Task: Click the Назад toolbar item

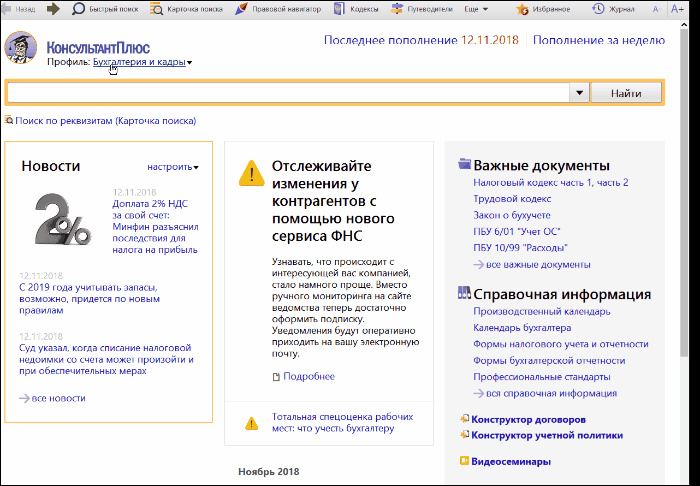Action: (19, 9)
